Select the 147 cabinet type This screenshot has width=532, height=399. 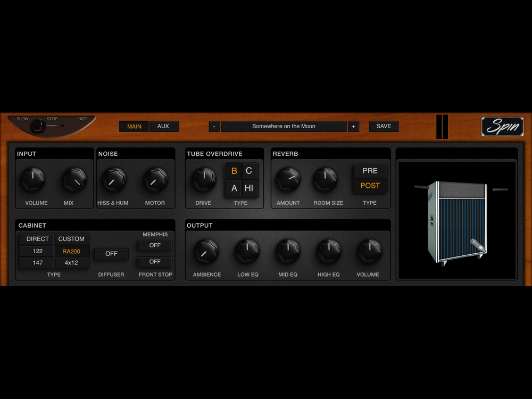pyautogui.click(x=37, y=263)
